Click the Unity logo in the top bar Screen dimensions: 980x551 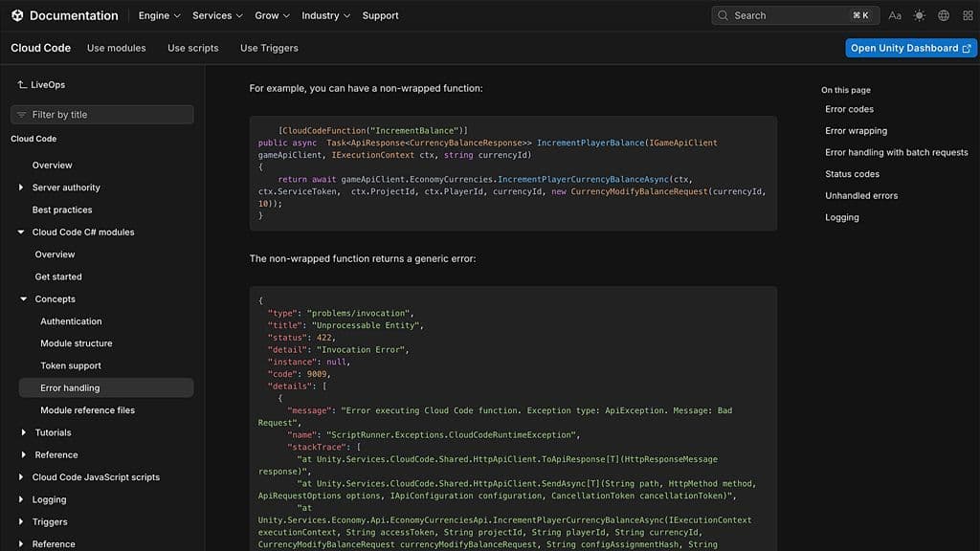click(16, 15)
